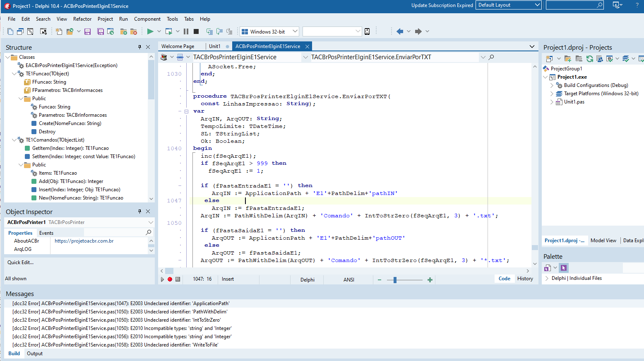Pause the program with Pause icon
The width and height of the screenshot is (644, 361).
click(186, 31)
